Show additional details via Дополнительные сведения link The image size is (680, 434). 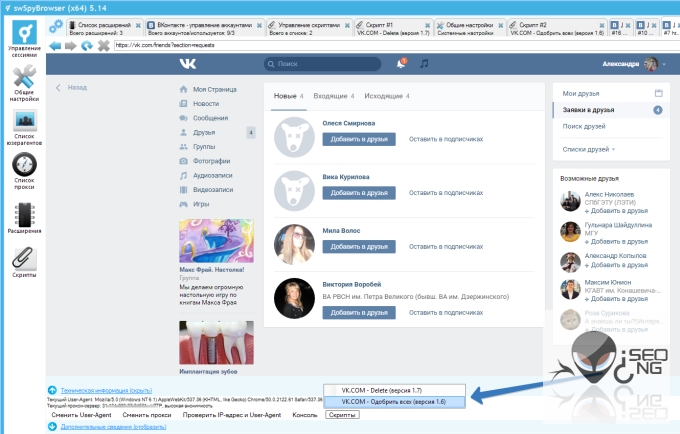114,427
